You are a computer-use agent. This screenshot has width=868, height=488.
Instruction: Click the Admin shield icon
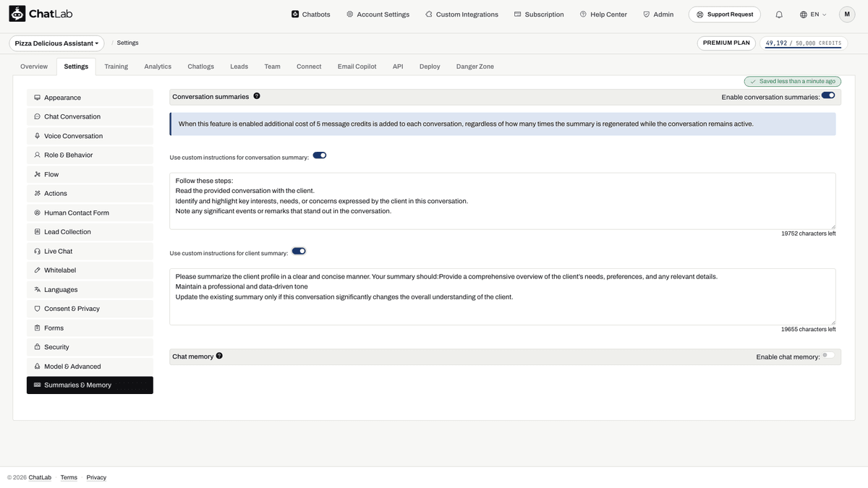647,14
